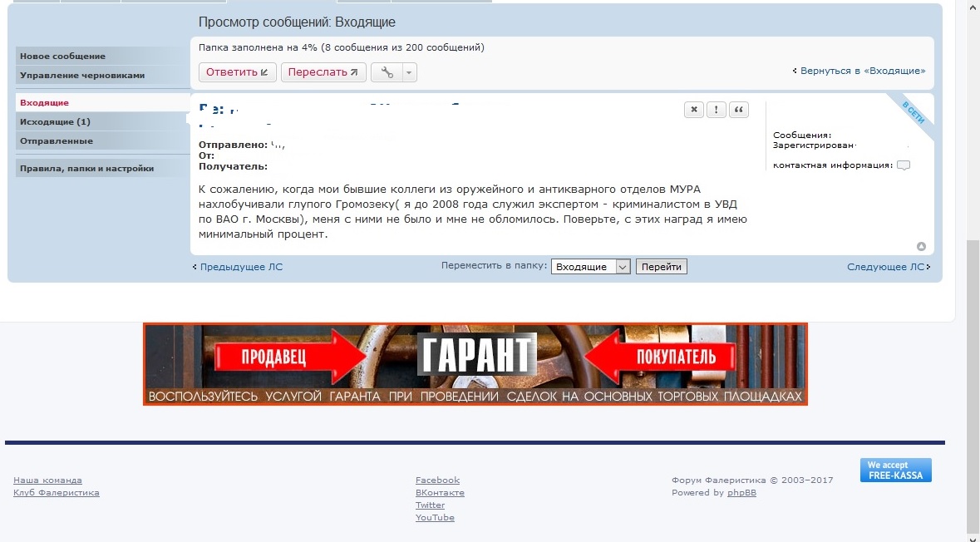Click the wrench tools icon
This screenshot has width=980, height=542.
coord(387,72)
